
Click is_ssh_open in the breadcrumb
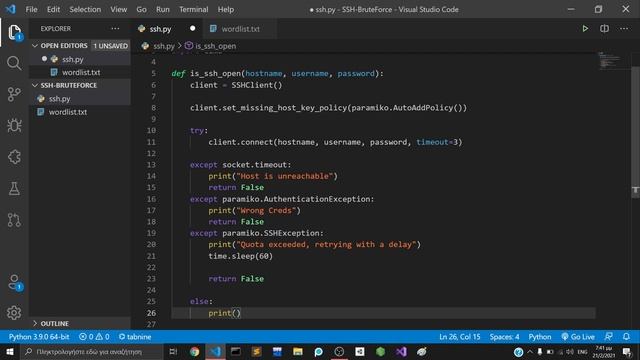click(x=215, y=46)
